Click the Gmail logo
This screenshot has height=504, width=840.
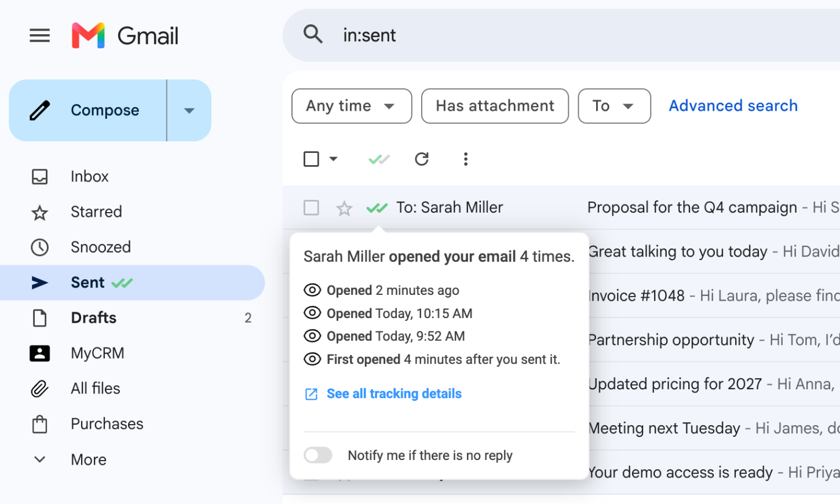125,36
